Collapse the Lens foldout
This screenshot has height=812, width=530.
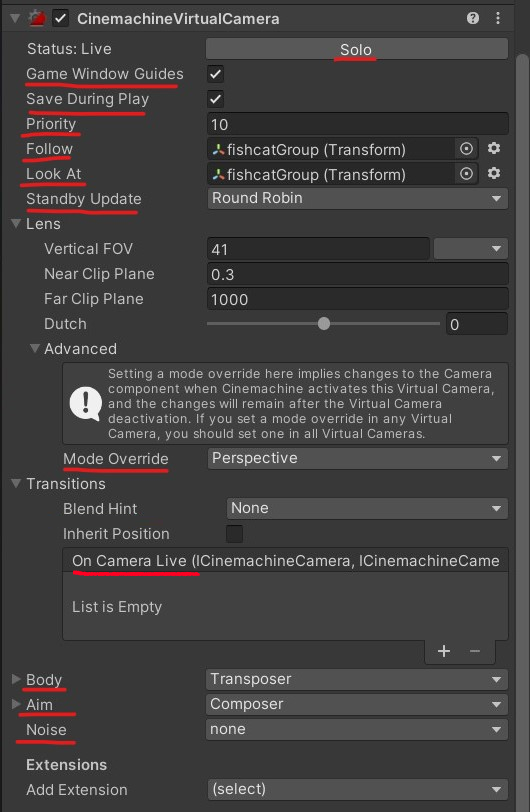pyautogui.click(x=16, y=224)
